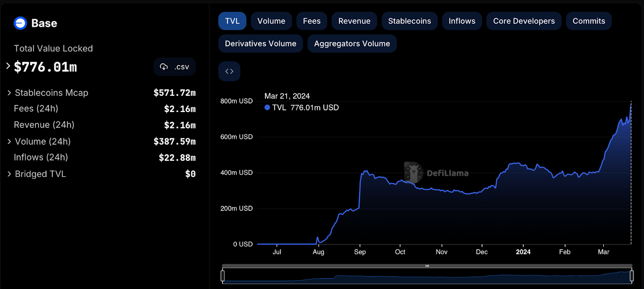This screenshot has width=644, height=289.
Task: Click the 800m USD y-axis label
Action: [x=237, y=101]
